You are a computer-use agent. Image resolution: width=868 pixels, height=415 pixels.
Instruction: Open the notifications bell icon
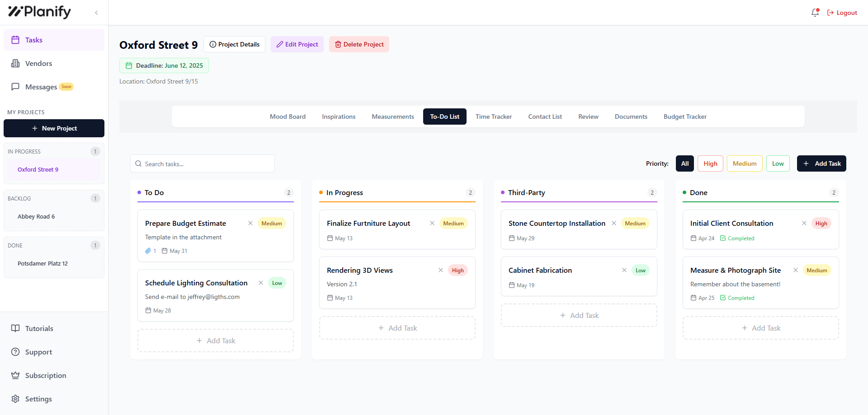point(815,13)
